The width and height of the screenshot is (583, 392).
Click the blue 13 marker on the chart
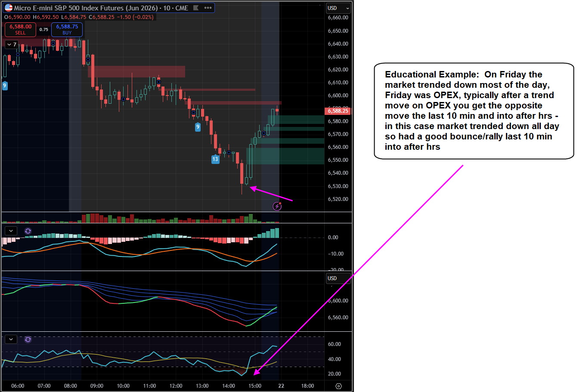click(x=215, y=159)
